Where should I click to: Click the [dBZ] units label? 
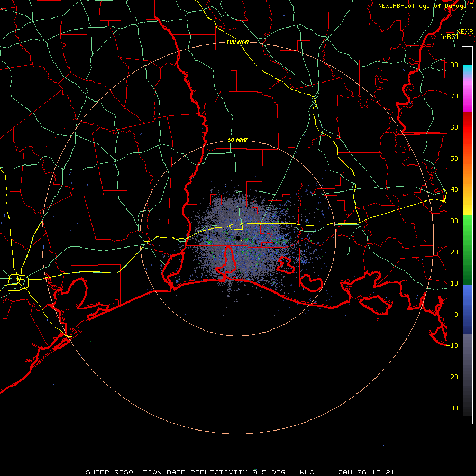pyautogui.click(x=449, y=36)
